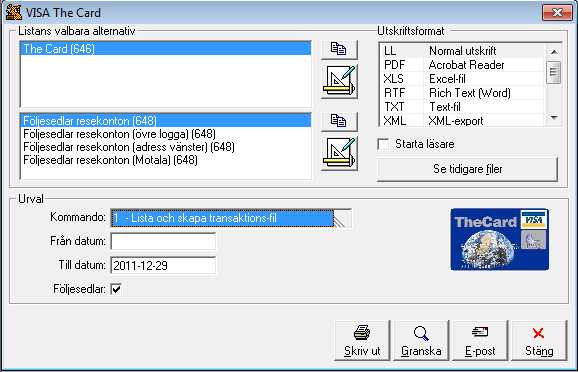The image size is (578, 372).
Task: Click the Granska preview button
Action: tap(421, 340)
